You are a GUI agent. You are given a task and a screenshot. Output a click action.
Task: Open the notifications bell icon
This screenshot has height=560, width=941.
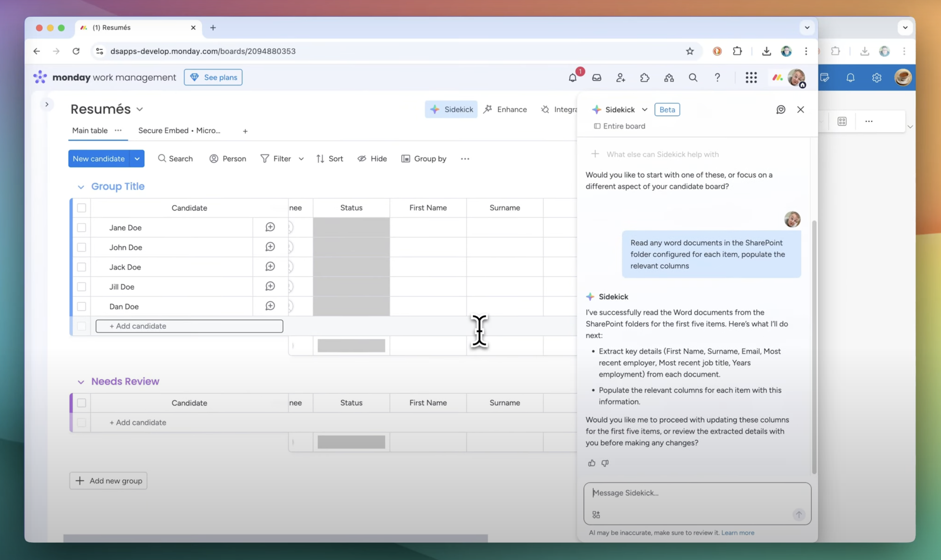[573, 78]
